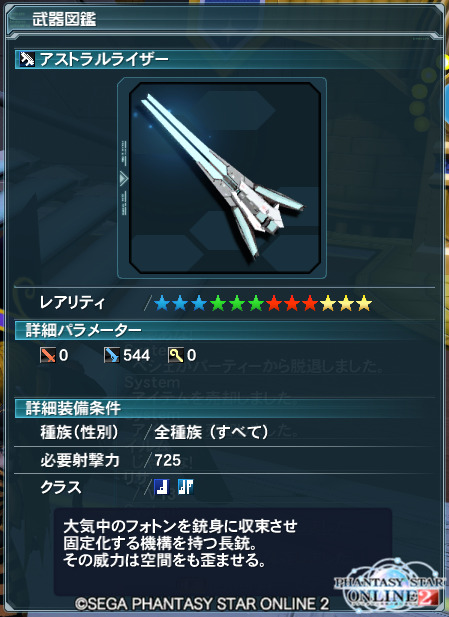Click the weapon preview image
The height and width of the screenshot is (617, 449).
225,178
